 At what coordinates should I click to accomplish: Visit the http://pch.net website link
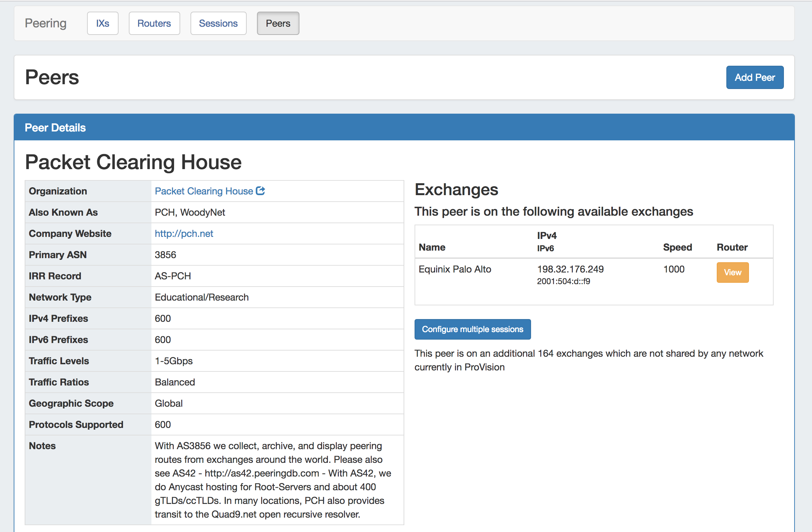tap(184, 233)
